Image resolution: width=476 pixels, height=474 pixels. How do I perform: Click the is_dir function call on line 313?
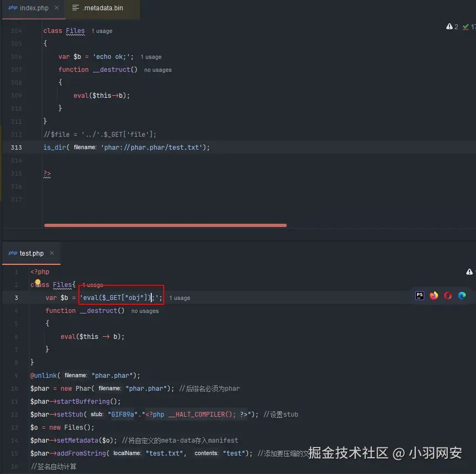(55, 147)
